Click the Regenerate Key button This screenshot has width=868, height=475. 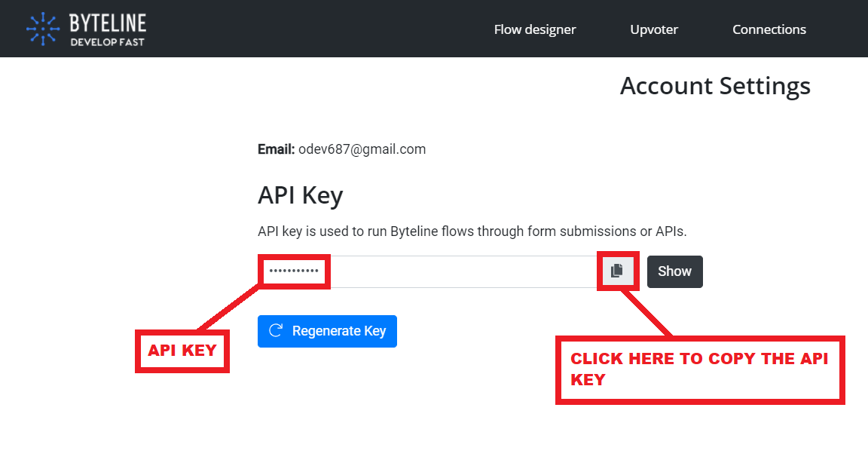327,331
